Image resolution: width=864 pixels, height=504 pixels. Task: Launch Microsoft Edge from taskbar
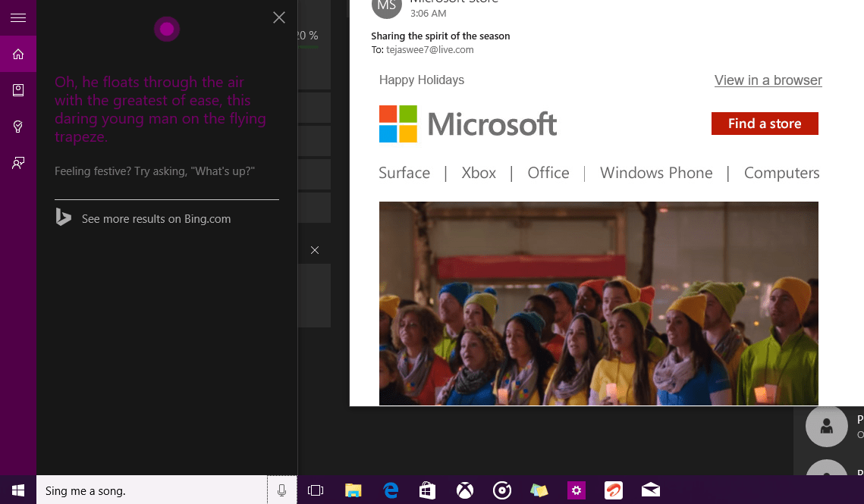coord(391,490)
